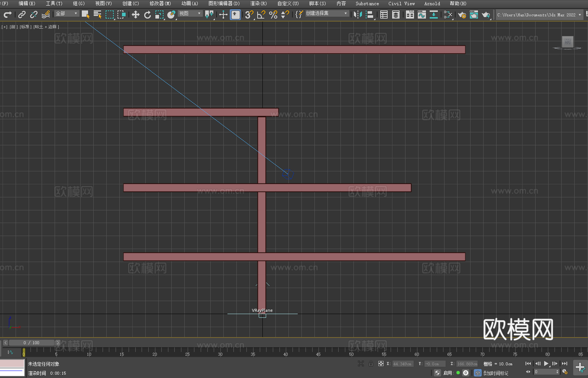This screenshot has height=378, width=588.
Task: Open the [+] viewport menu label
Action: 4,27
